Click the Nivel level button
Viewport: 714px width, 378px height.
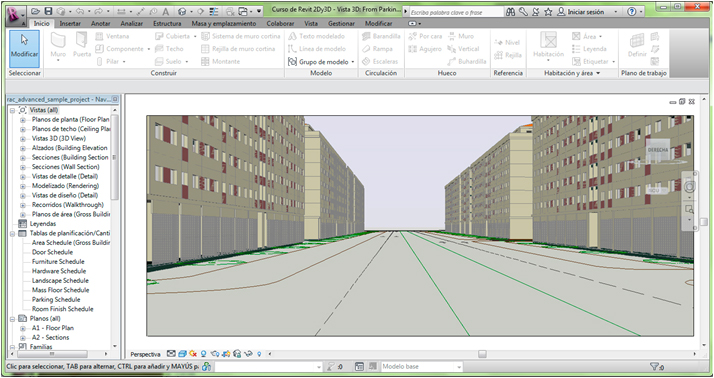point(507,42)
